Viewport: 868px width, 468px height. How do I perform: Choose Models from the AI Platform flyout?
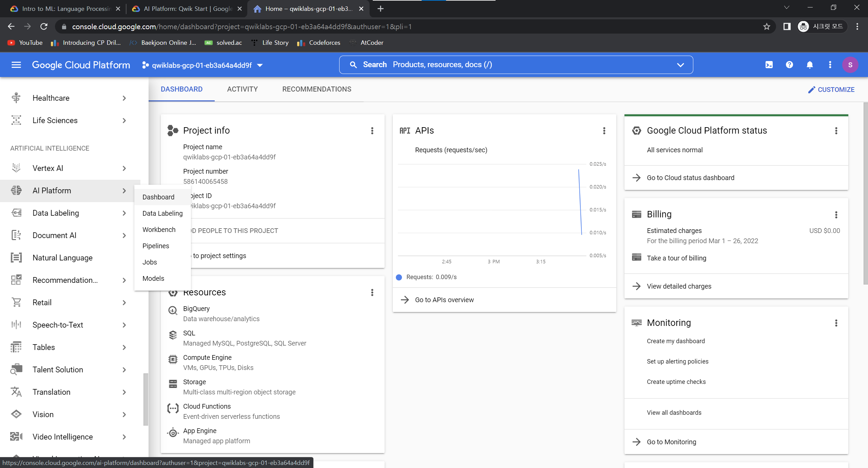pyautogui.click(x=153, y=278)
